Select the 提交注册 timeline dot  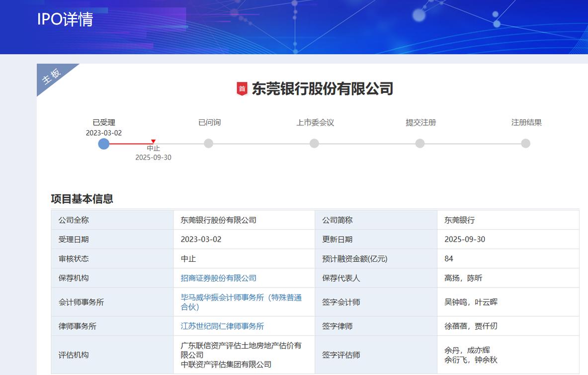420,144
